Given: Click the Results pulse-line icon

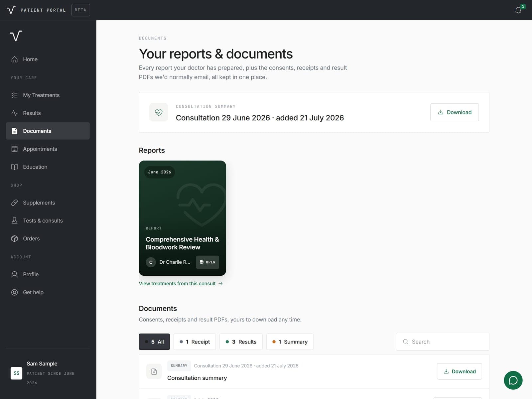Looking at the screenshot, I should [14, 113].
